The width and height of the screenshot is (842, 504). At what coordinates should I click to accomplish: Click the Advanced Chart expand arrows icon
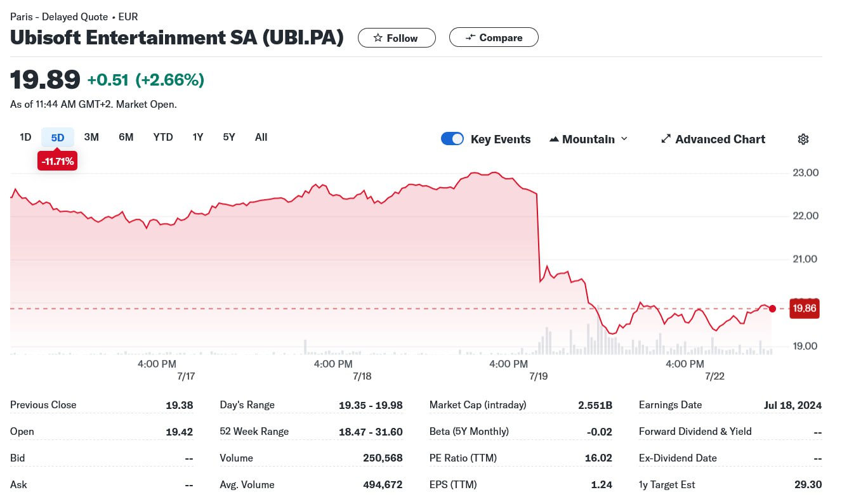666,139
